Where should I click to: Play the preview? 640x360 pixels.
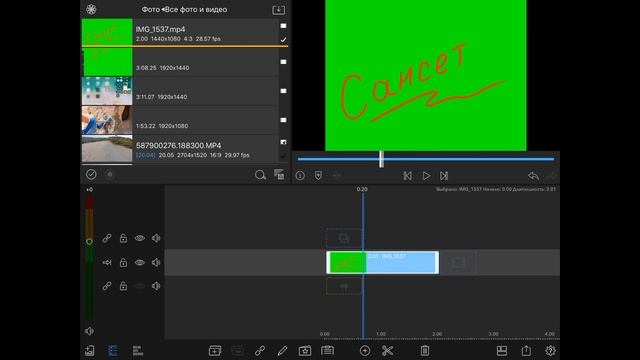tap(426, 176)
